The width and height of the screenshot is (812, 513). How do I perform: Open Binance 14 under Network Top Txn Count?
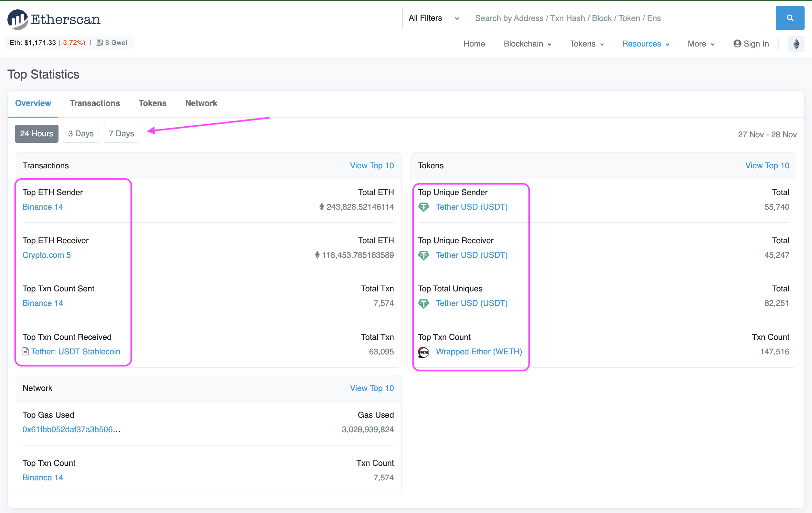(x=43, y=477)
